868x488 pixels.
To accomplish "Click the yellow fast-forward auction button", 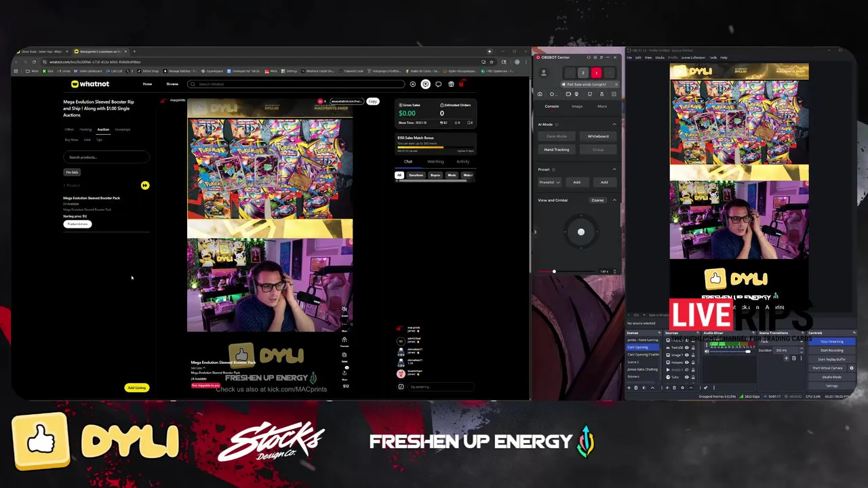I will coord(144,185).
